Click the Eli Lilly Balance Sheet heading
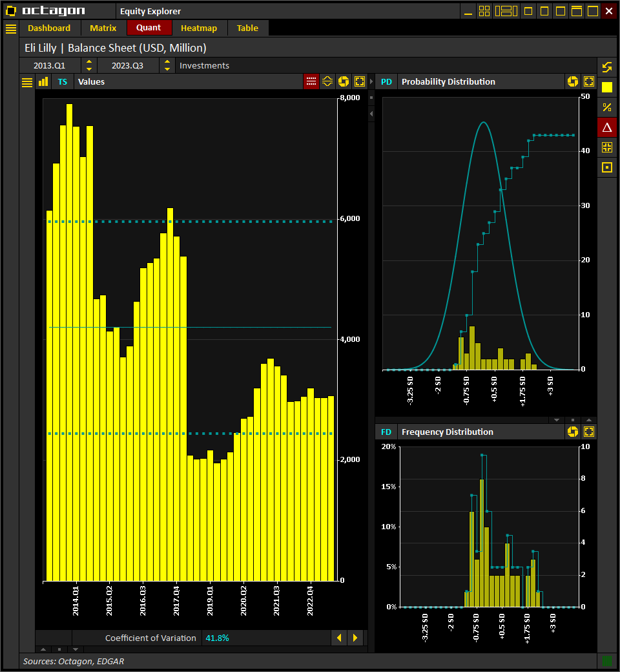The width and height of the screenshot is (620, 672). coord(116,48)
